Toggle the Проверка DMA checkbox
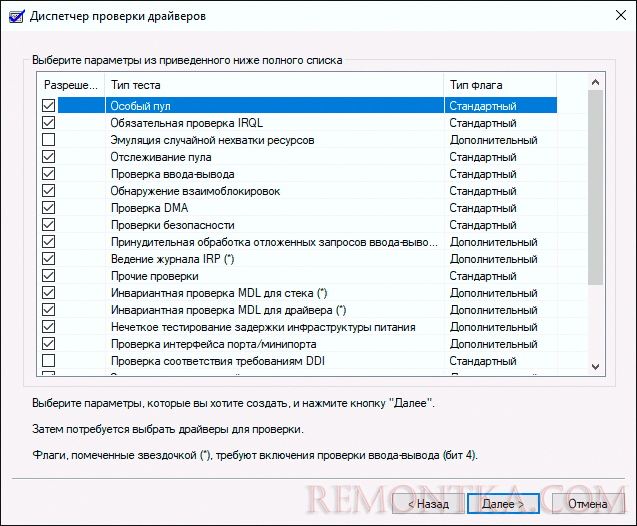 coord(49,208)
